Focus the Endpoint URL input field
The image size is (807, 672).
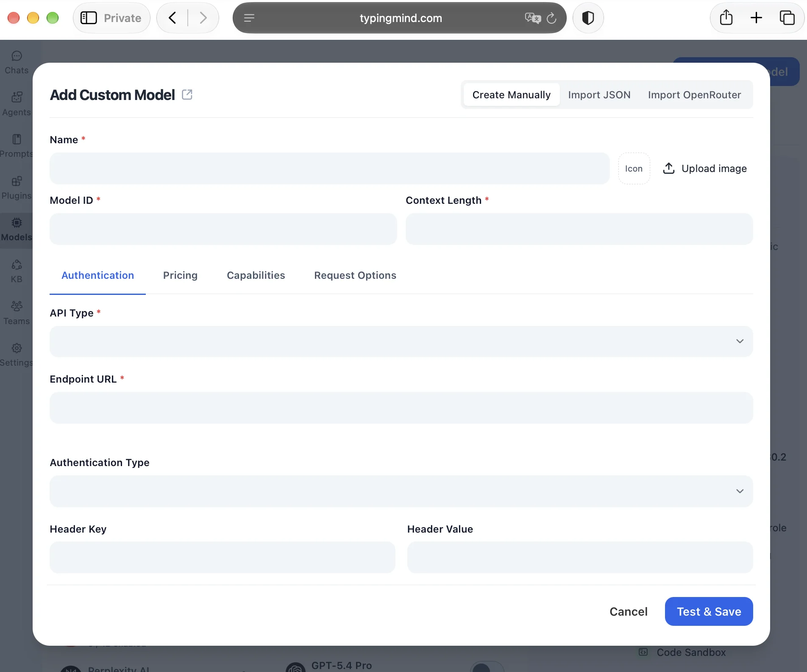[x=401, y=408]
